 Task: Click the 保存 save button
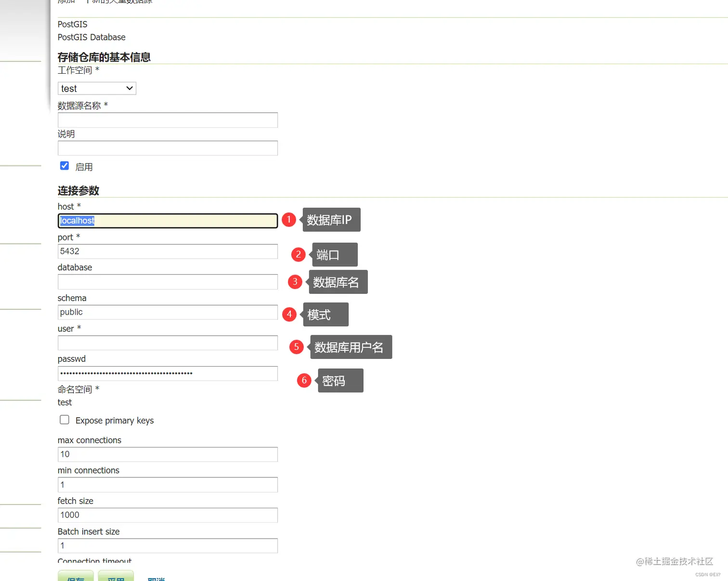[76, 578]
